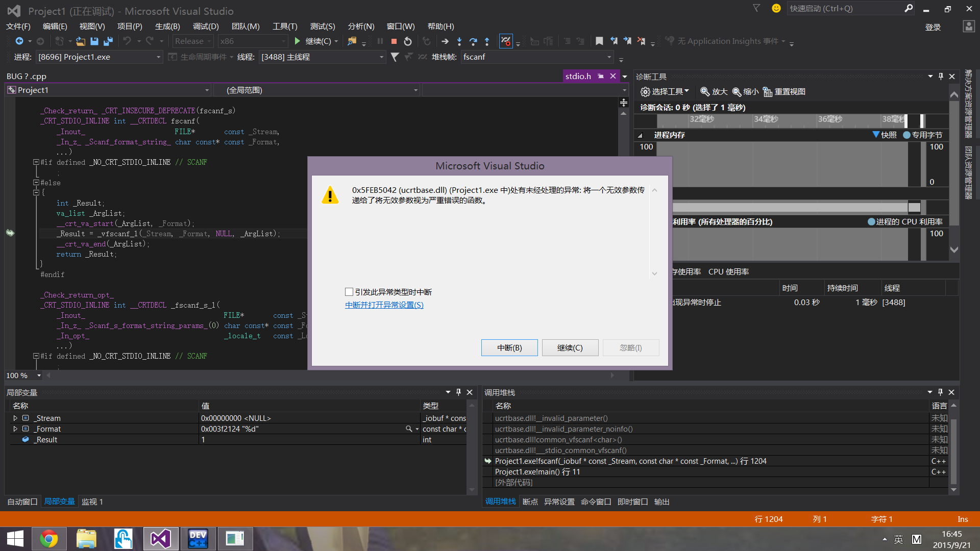Open the thread dropdown [3488]
This screenshot has height=551, width=980.
tap(322, 57)
